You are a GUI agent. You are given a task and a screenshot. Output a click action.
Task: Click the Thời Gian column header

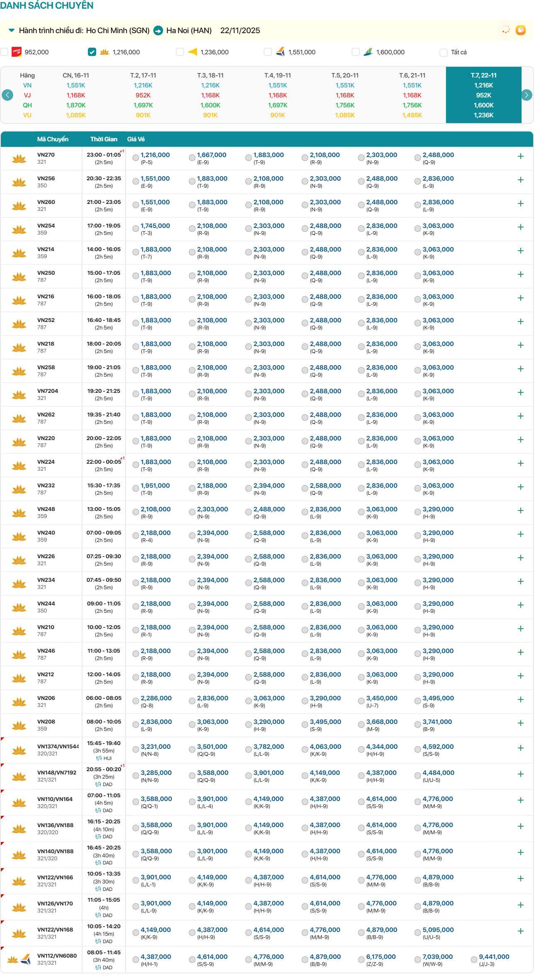pos(104,139)
